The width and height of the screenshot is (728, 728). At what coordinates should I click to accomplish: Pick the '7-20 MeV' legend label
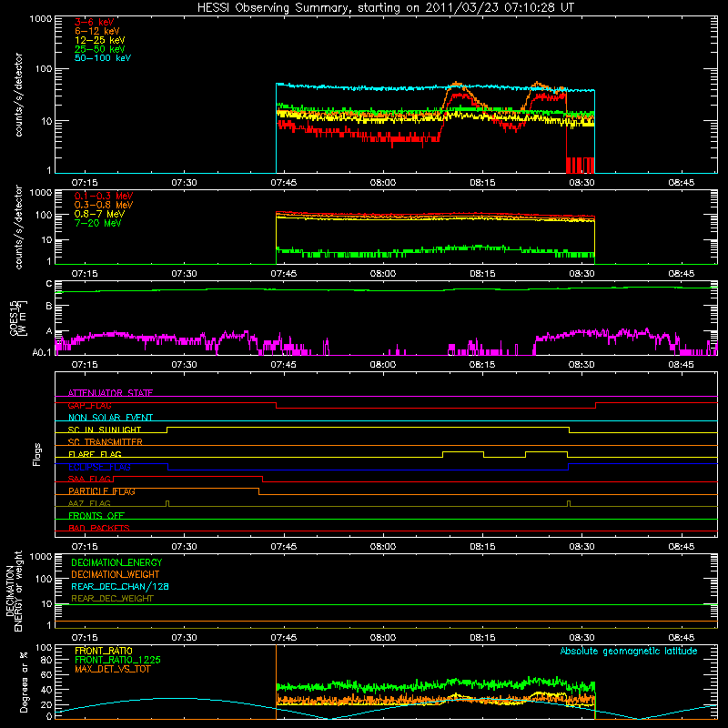coord(98,223)
